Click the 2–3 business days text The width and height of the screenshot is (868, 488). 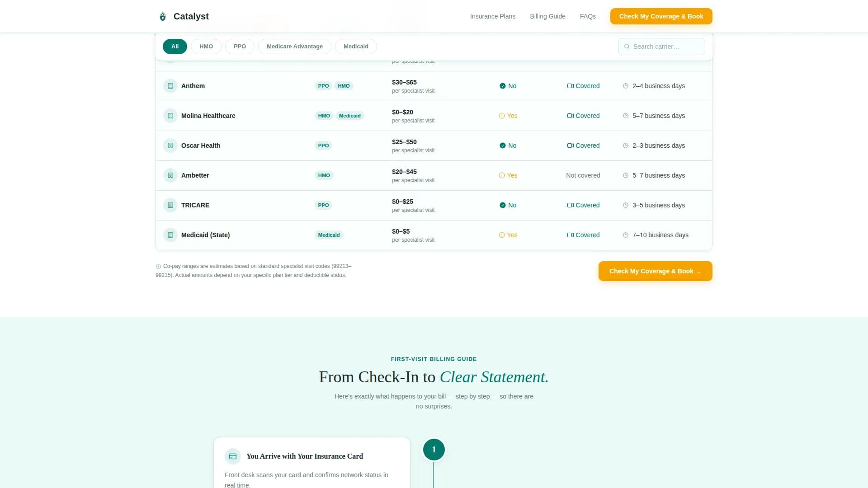point(658,145)
